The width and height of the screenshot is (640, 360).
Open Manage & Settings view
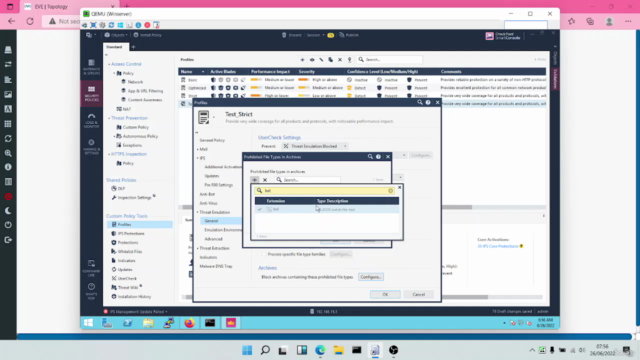91,147
